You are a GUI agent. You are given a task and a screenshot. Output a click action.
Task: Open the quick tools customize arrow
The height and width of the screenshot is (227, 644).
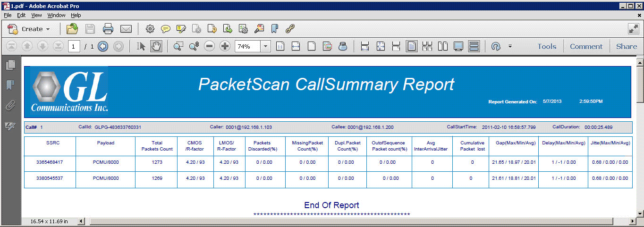point(510,46)
